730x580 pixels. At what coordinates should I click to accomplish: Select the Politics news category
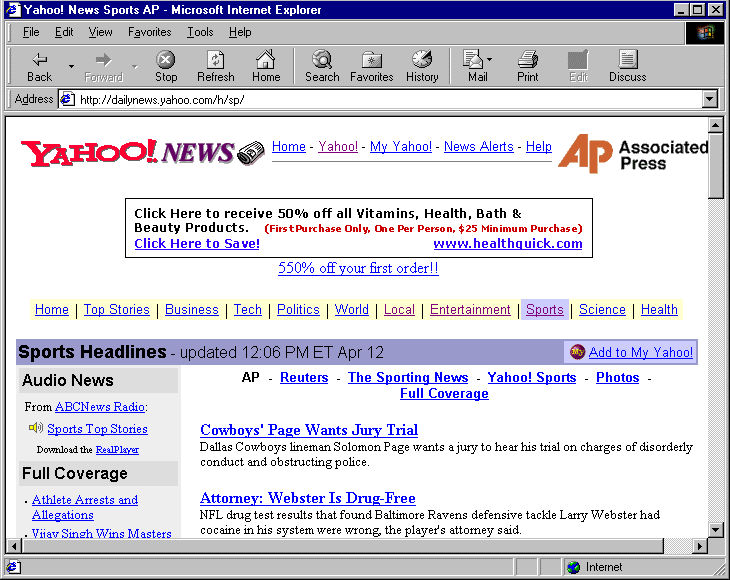[298, 310]
